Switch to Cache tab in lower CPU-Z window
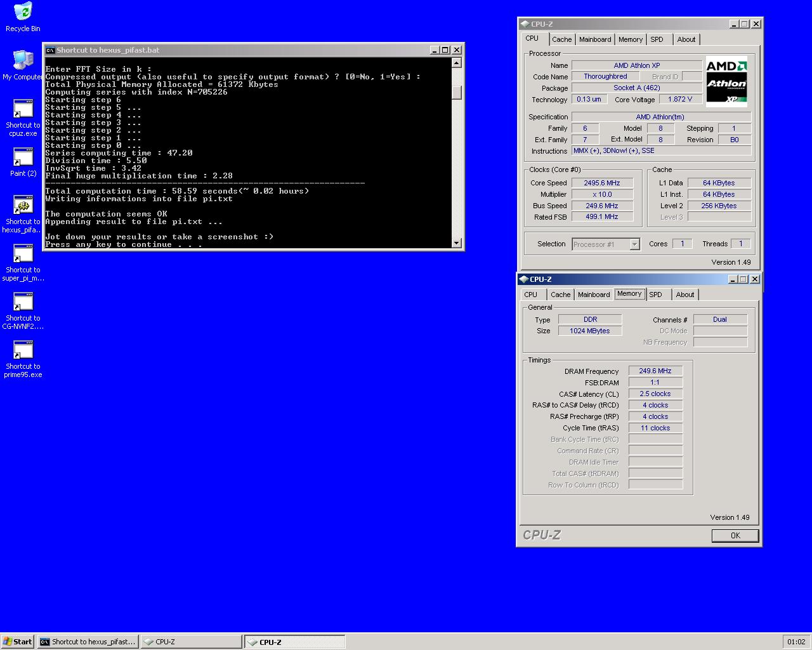The image size is (812, 650). point(560,295)
